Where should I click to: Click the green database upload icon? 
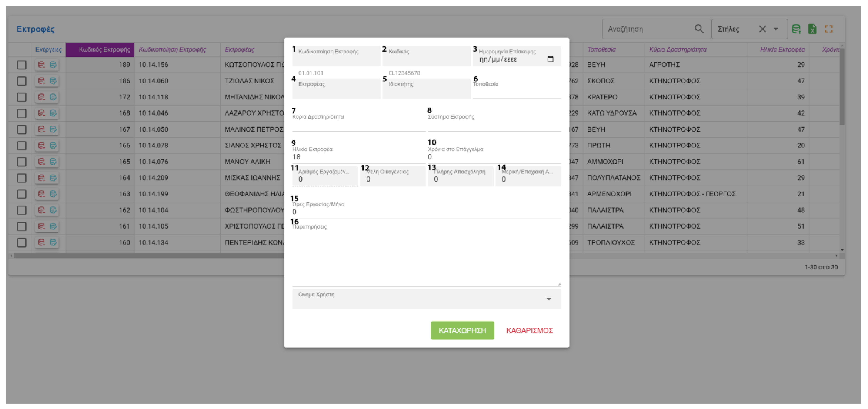point(796,29)
